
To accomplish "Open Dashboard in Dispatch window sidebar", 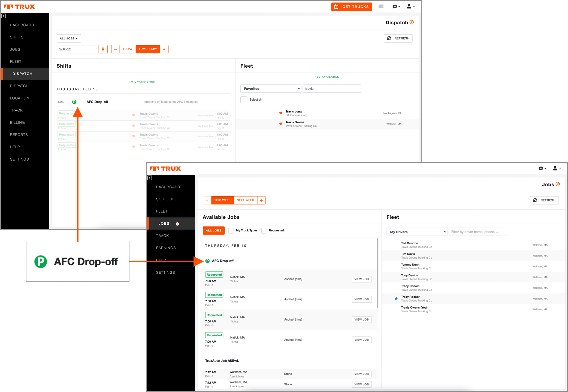I will click(22, 25).
